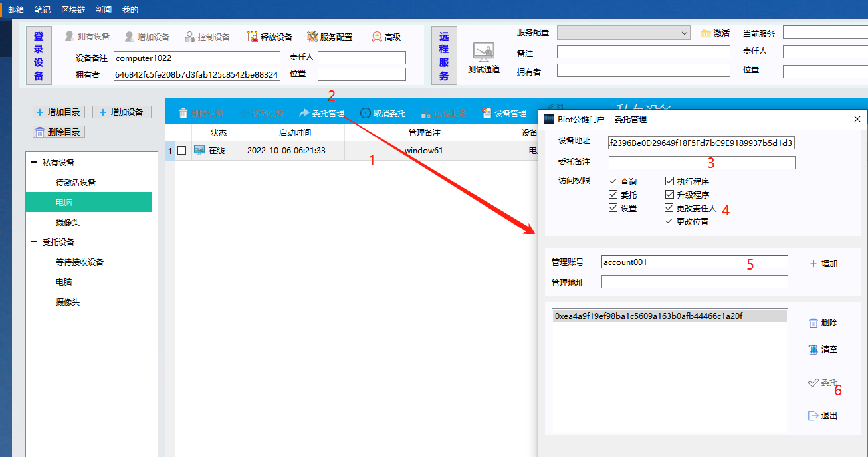The image size is (868, 457).
Task: Click the 高级 advanced icon
Action: click(x=377, y=37)
